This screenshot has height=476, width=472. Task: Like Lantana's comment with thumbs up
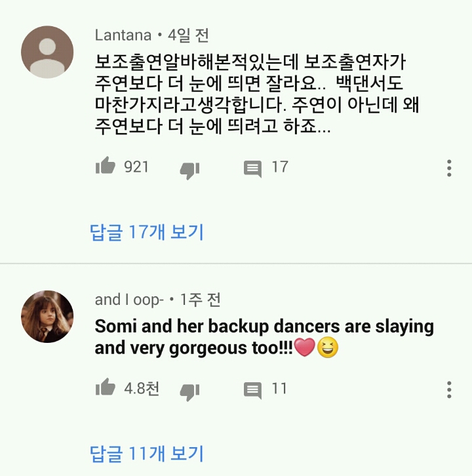pos(105,167)
